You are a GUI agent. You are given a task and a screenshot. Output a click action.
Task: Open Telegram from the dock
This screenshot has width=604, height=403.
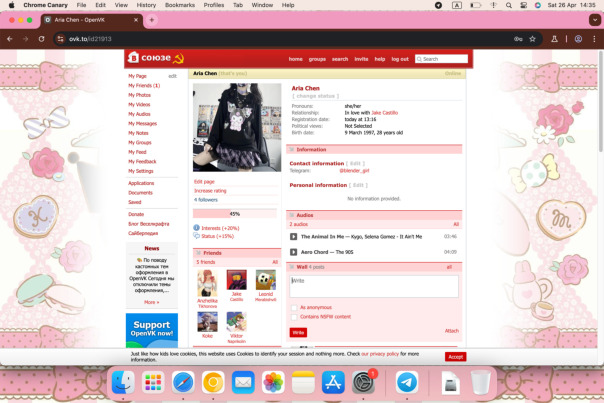(407, 382)
